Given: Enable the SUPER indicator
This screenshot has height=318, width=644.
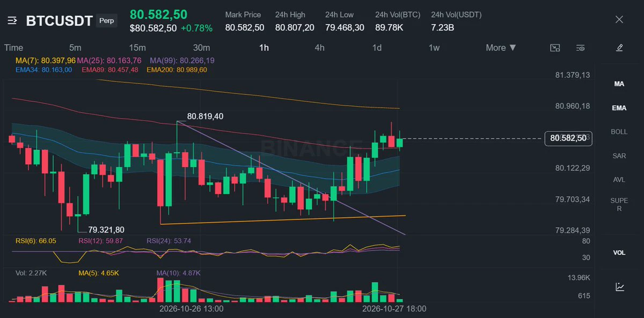Looking at the screenshot, I should pos(619,204).
